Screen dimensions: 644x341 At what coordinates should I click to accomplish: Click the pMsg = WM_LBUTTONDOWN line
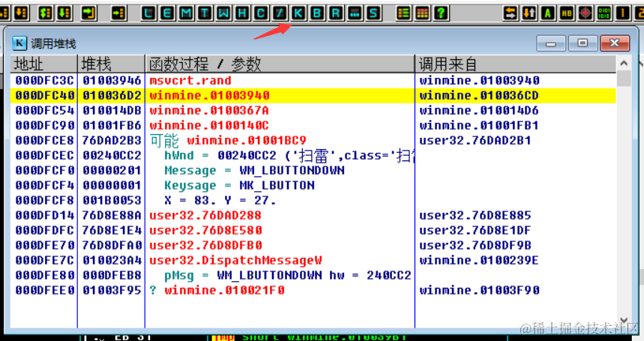pos(288,275)
